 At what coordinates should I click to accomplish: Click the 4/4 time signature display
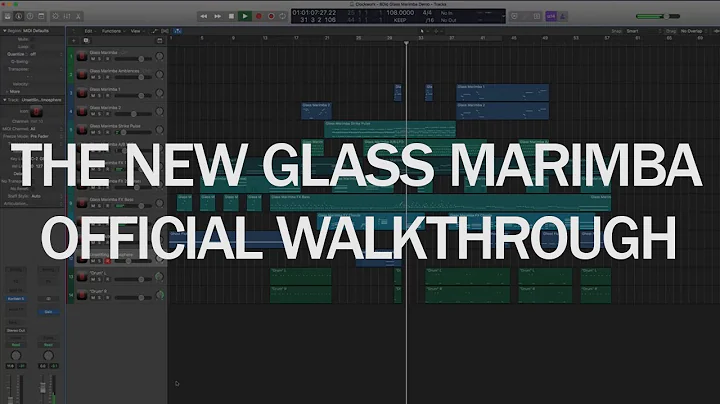pos(427,13)
